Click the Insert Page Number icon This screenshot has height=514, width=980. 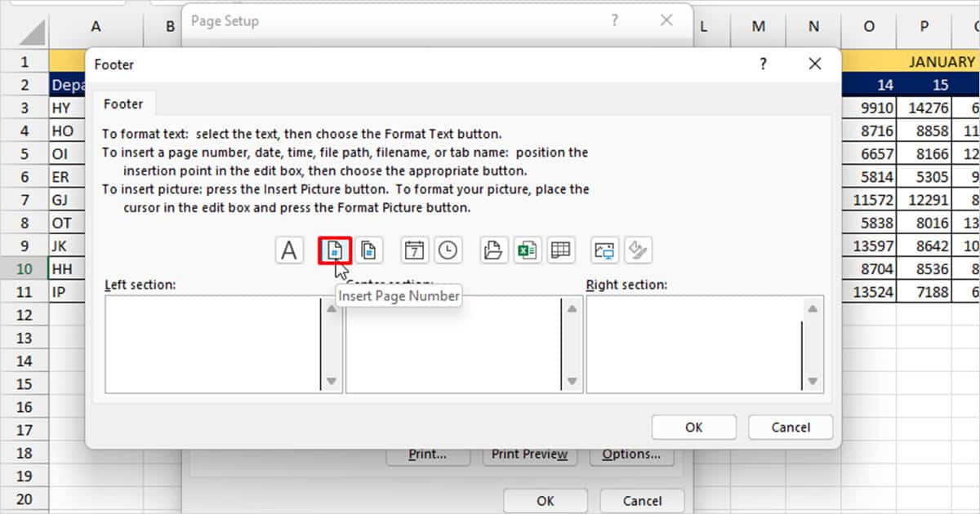(334, 250)
